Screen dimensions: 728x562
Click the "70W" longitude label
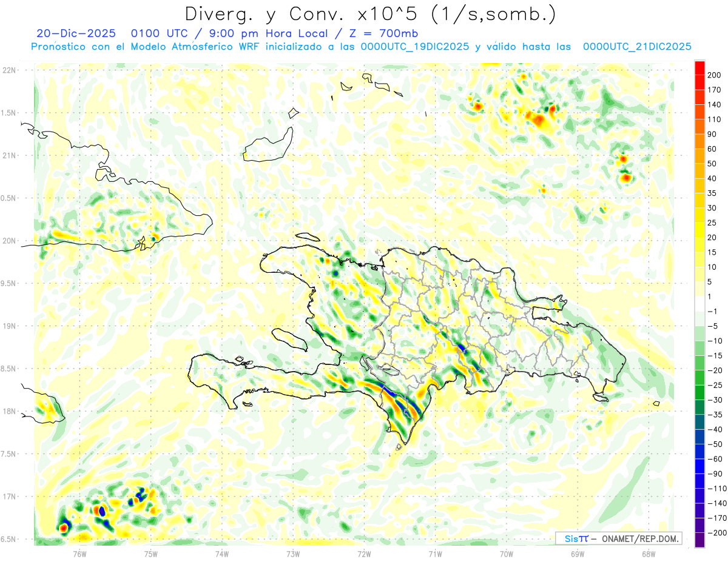[x=506, y=554]
